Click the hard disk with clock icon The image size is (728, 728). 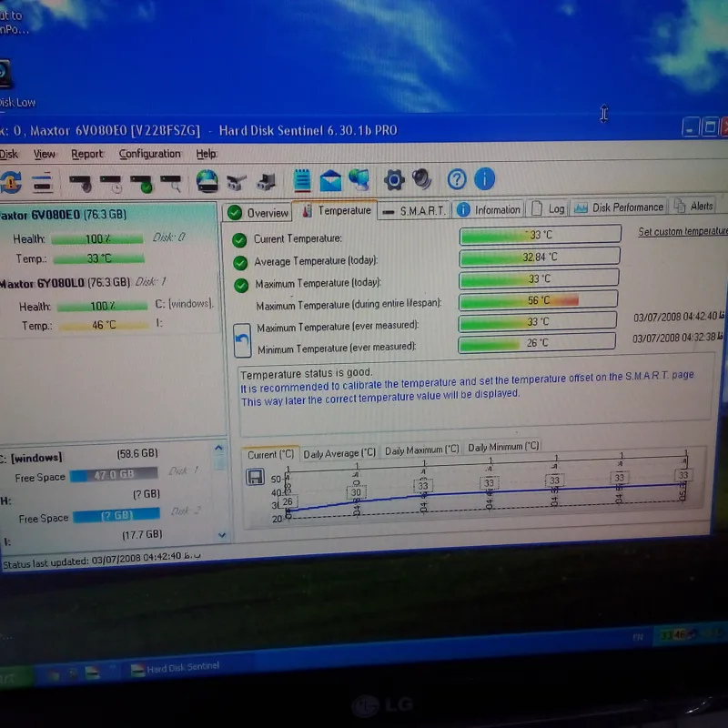[x=111, y=184]
